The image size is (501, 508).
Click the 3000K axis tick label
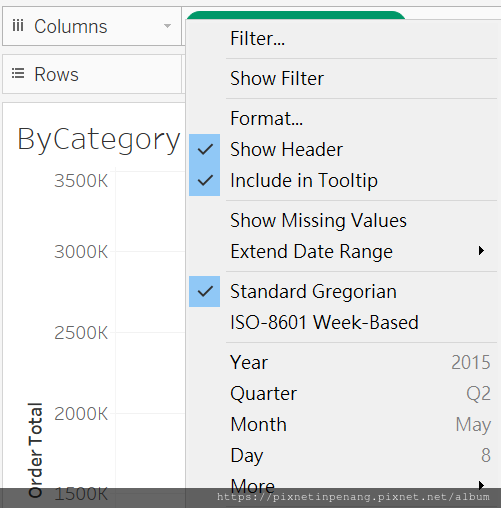[x=81, y=252]
